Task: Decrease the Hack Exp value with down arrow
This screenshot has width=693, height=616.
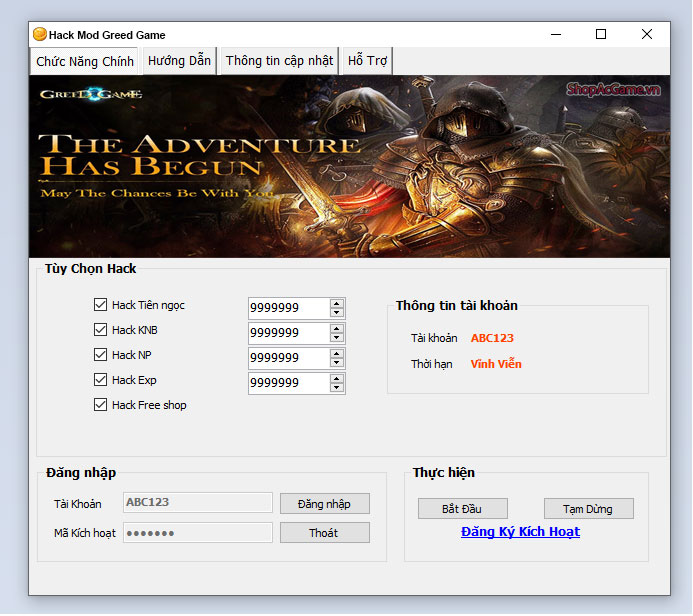Action: pyautogui.click(x=337, y=388)
